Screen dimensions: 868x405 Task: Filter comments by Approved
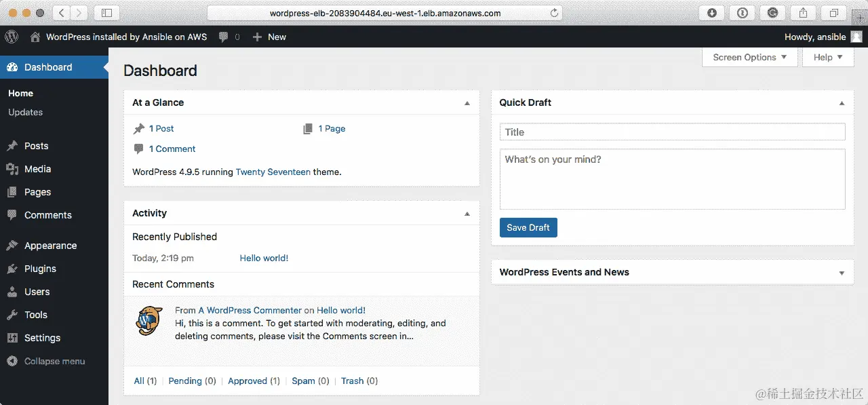[248, 381]
